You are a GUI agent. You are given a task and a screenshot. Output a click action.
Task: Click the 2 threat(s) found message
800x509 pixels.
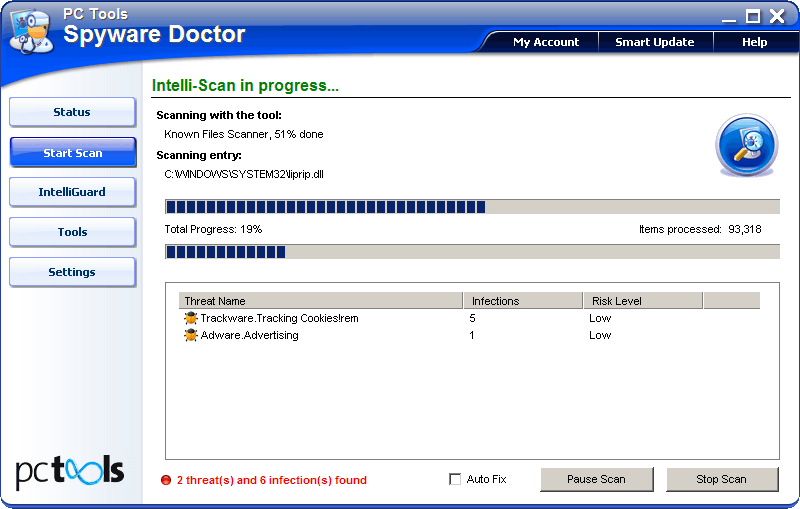click(x=271, y=480)
